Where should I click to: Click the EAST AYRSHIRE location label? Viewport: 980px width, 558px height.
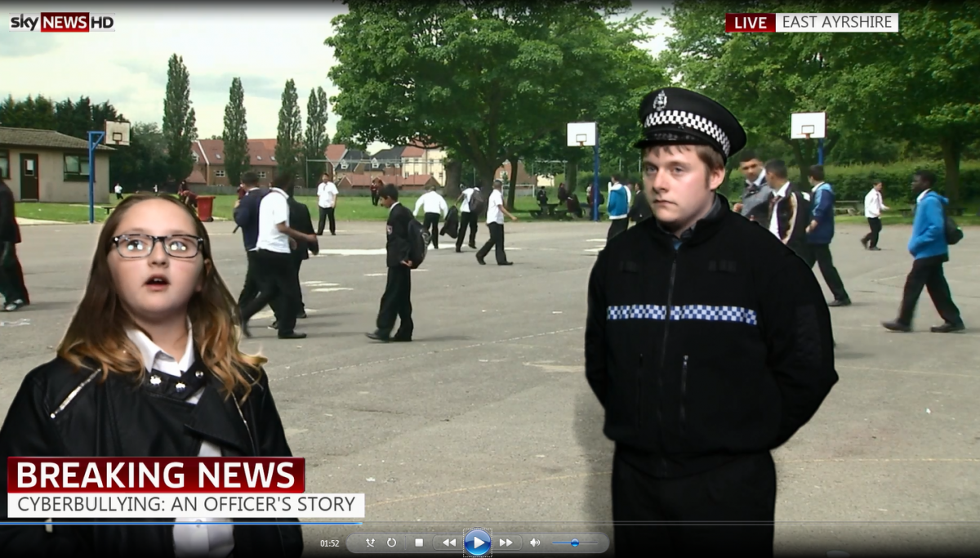tap(836, 23)
